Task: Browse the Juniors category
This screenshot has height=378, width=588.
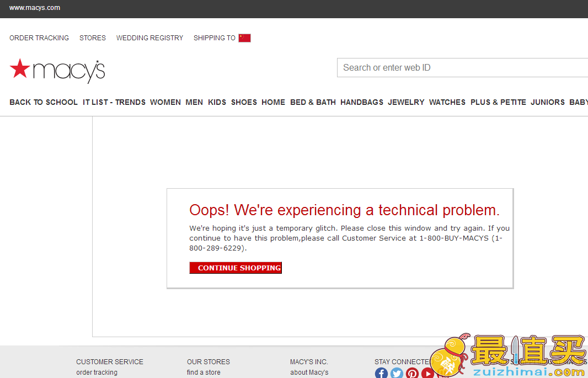Action: tap(548, 102)
